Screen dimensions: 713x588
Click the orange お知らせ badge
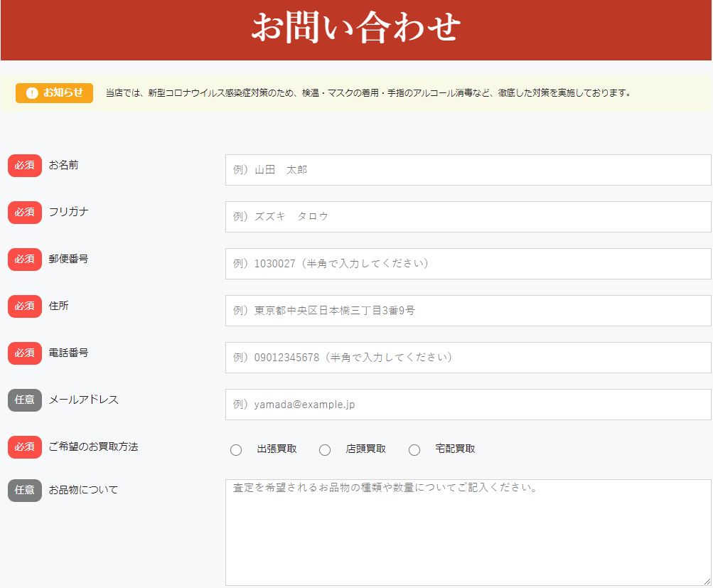coord(54,92)
